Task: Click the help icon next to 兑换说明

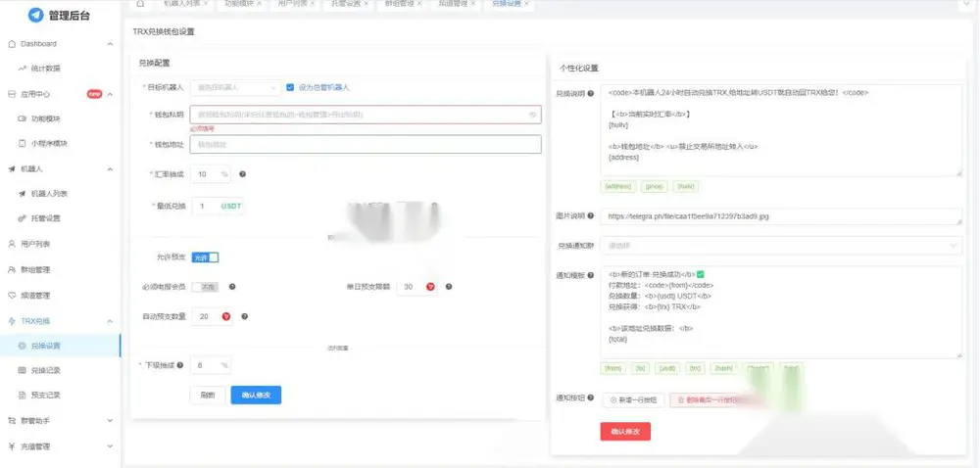Action: coord(591,93)
